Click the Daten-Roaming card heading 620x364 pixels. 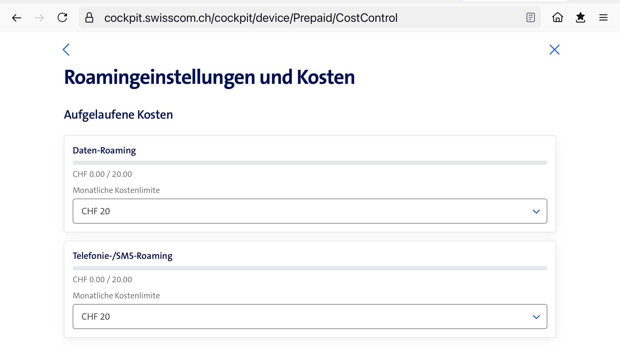click(x=104, y=150)
